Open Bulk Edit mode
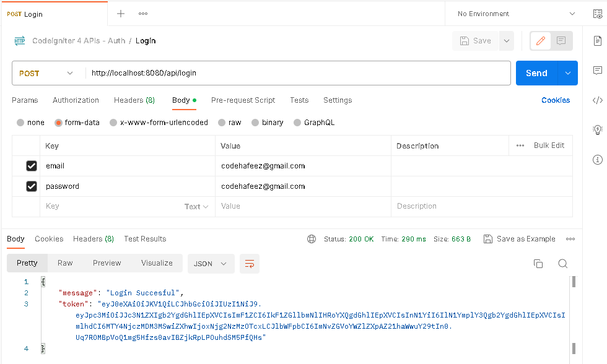Image resolution: width=607 pixels, height=364 pixels. coord(549,145)
